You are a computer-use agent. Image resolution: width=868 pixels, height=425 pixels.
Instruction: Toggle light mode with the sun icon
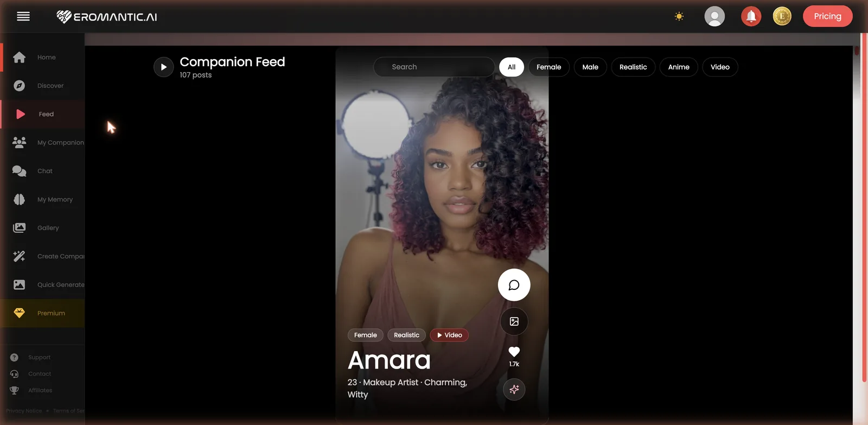[x=679, y=16]
